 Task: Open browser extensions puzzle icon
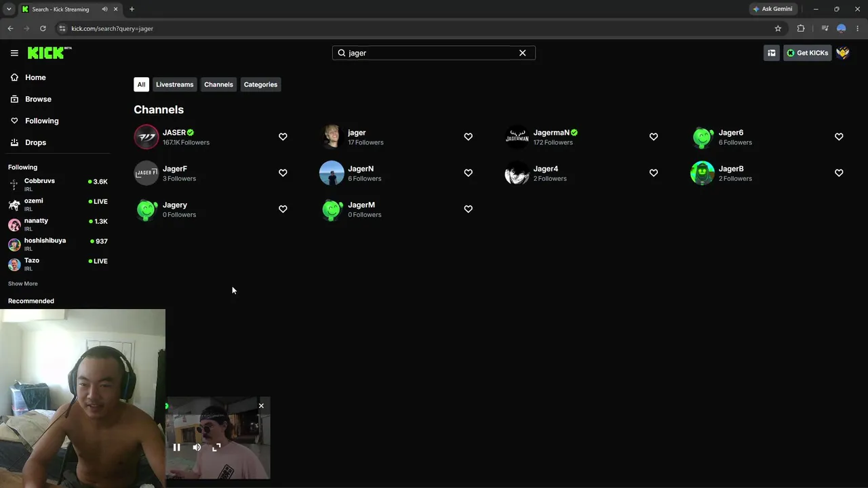pyautogui.click(x=801, y=28)
